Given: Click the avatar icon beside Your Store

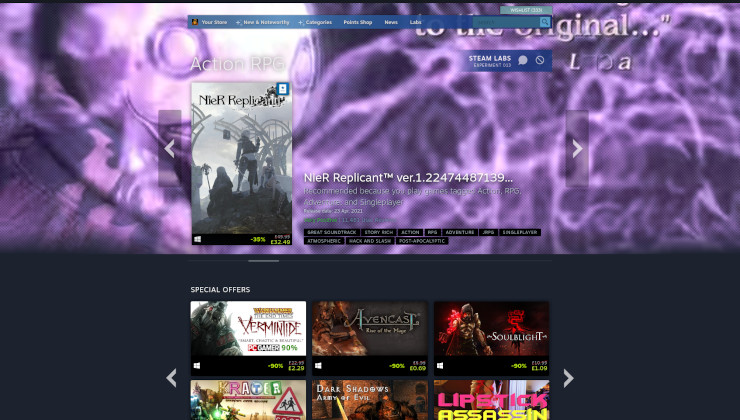Looking at the screenshot, I should click(x=195, y=22).
